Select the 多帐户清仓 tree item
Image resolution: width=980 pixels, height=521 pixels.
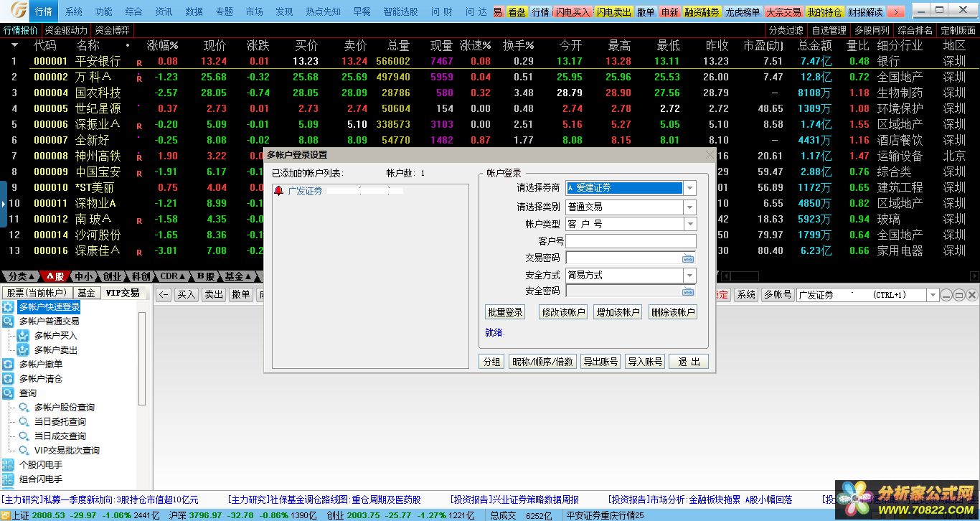[41, 379]
